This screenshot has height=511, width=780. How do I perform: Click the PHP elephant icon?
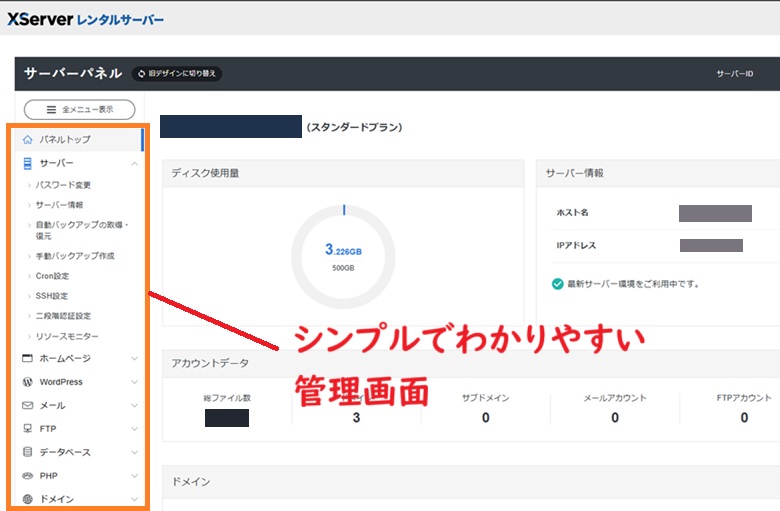coord(28,476)
